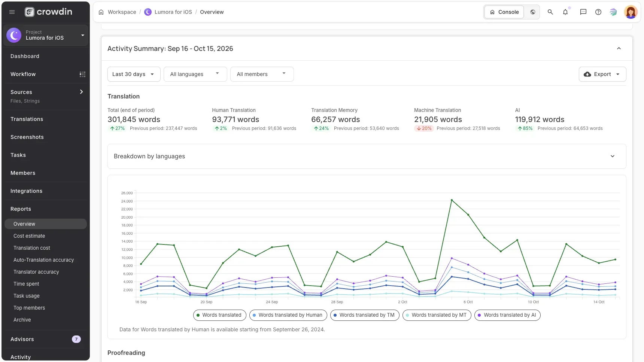Viewport: 644px width, 362px height.
Task: Toggle Words translated by TM series
Action: (365, 315)
